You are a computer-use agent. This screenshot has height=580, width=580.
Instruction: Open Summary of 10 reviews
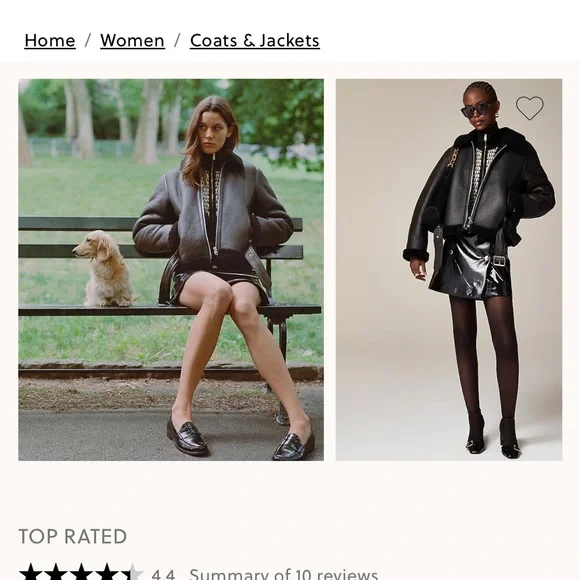tap(284, 574)
